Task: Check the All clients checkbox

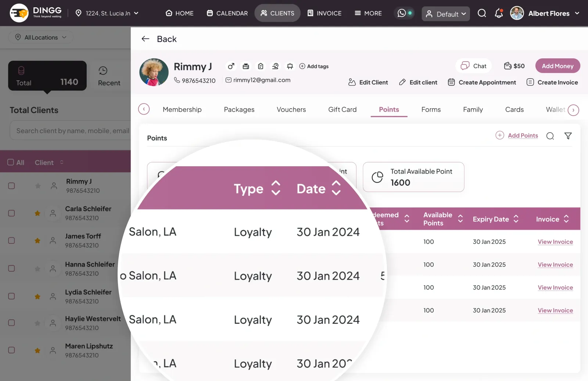Action: click(x=11, y=162)
